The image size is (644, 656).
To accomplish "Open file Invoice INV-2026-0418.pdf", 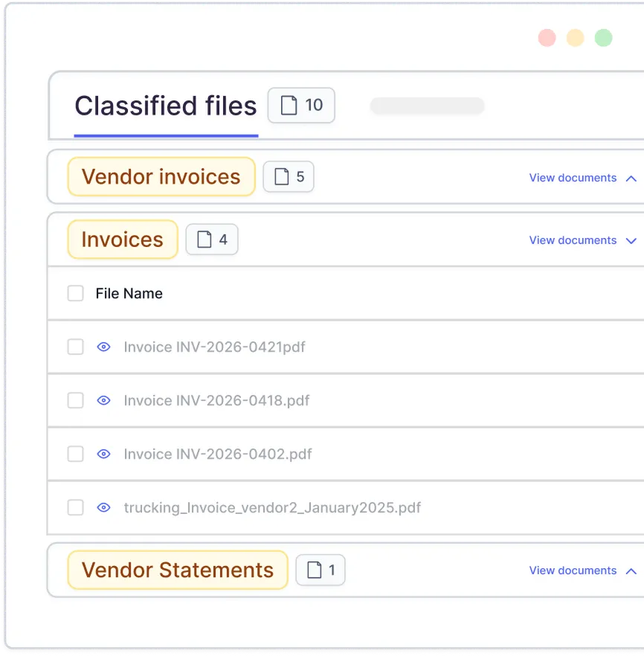I will coord(216,400).
